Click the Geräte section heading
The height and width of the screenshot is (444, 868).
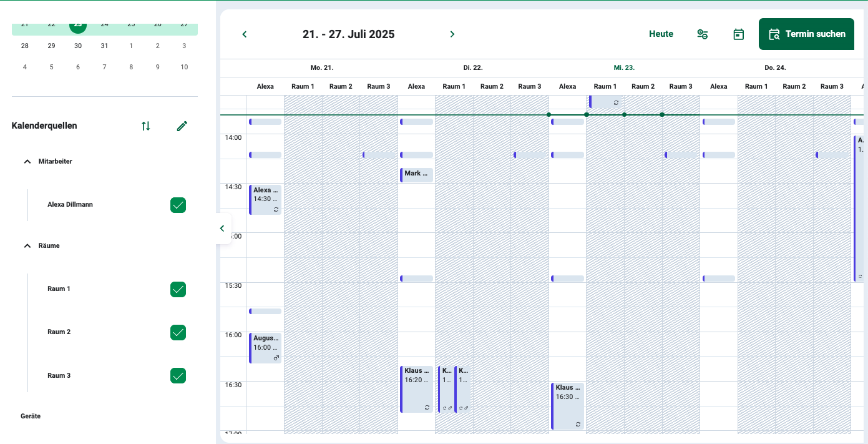click(31, 416)
